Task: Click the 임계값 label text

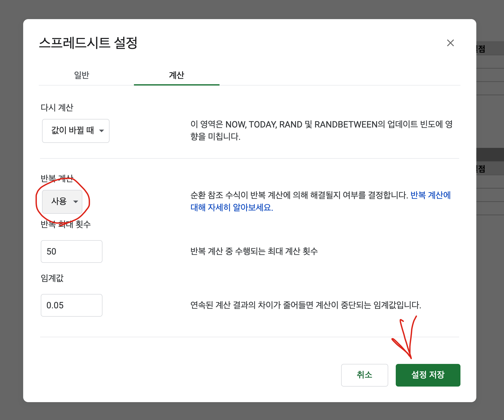Action: (x=52, y=278)
